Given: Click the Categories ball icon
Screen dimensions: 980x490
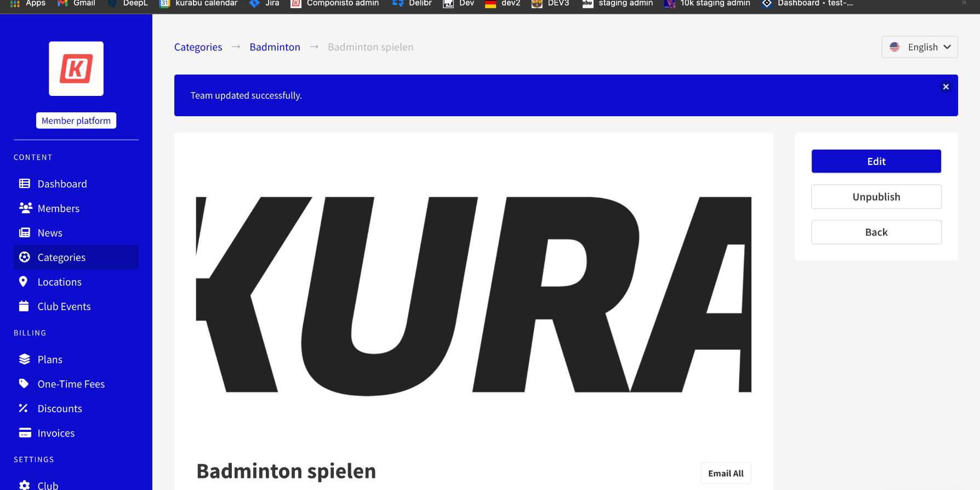Looking at the screenshot, I should pyautogui.click(x=25, y=257).
